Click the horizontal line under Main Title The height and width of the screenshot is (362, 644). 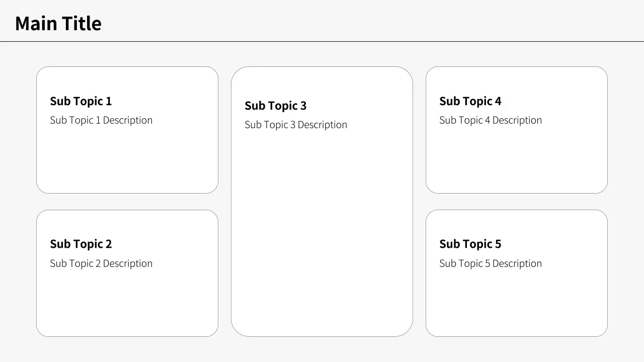[322, 41]
